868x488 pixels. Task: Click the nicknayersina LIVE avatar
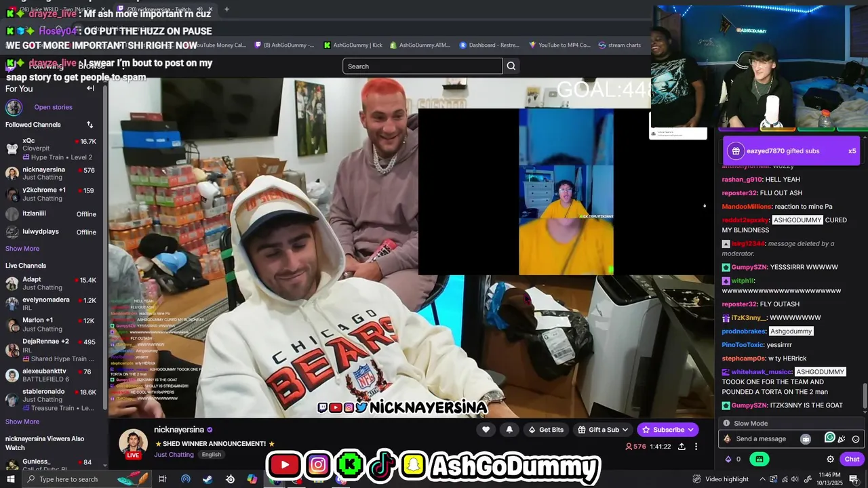133,444
